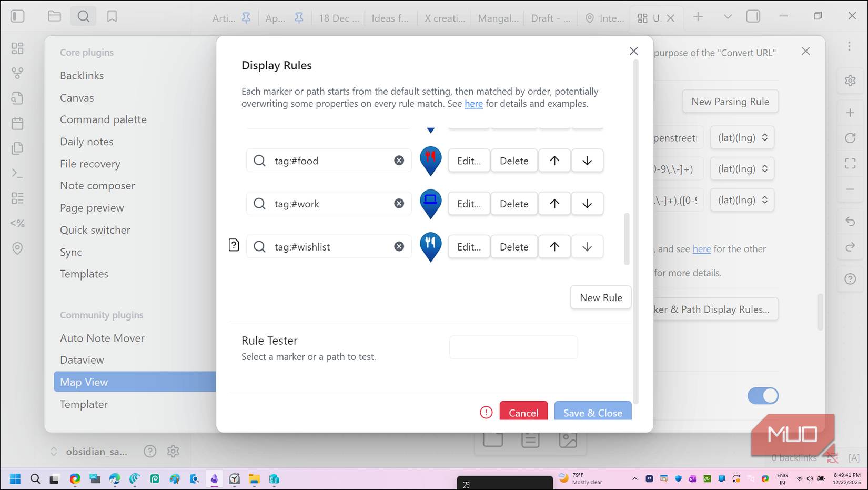Image resolution: width=868 pixels, height=490 pixels.
Task: Click the file search ribbon icon
Action: [17, 98]
